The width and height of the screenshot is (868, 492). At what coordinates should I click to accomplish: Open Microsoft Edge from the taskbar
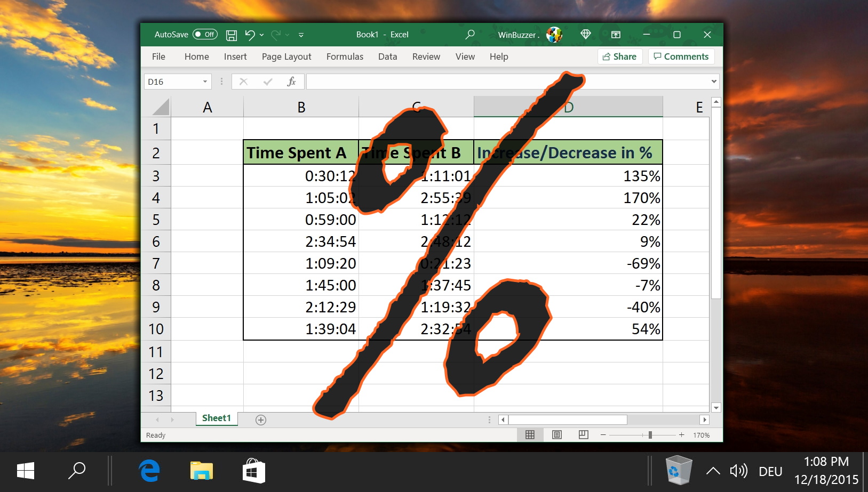(148, 471)
